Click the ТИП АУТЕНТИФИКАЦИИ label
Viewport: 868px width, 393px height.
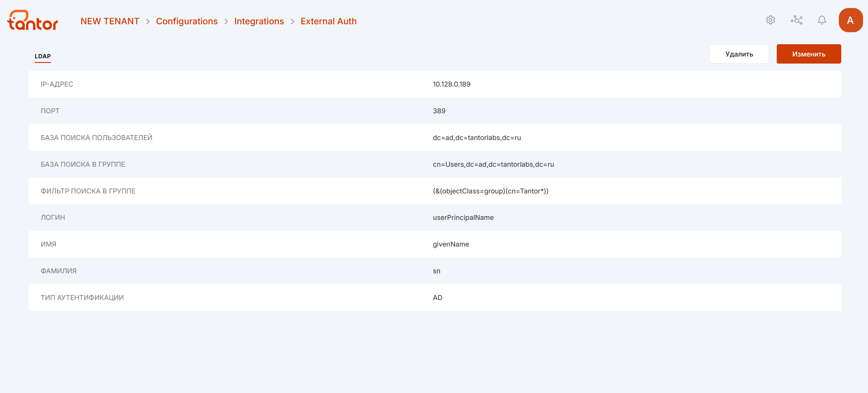pos(82,298)
